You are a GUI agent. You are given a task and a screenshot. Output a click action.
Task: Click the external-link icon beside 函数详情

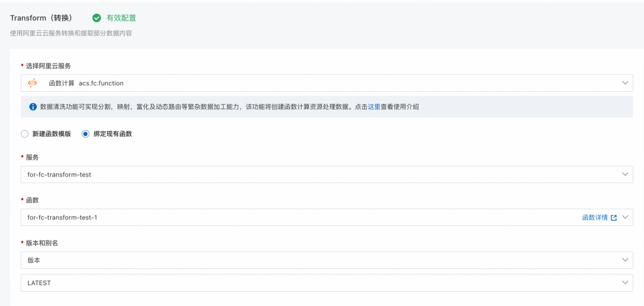click(614, 218)
